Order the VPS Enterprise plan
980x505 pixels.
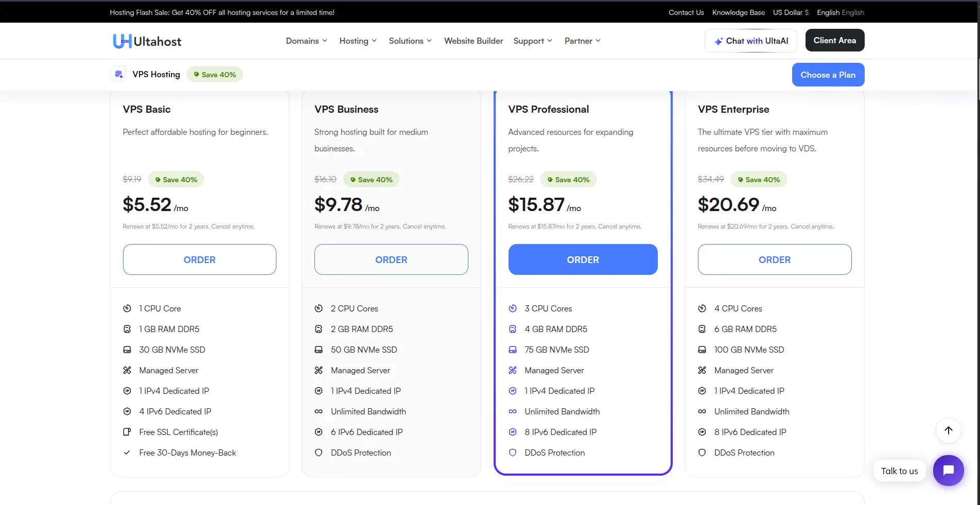click(774, 259)
